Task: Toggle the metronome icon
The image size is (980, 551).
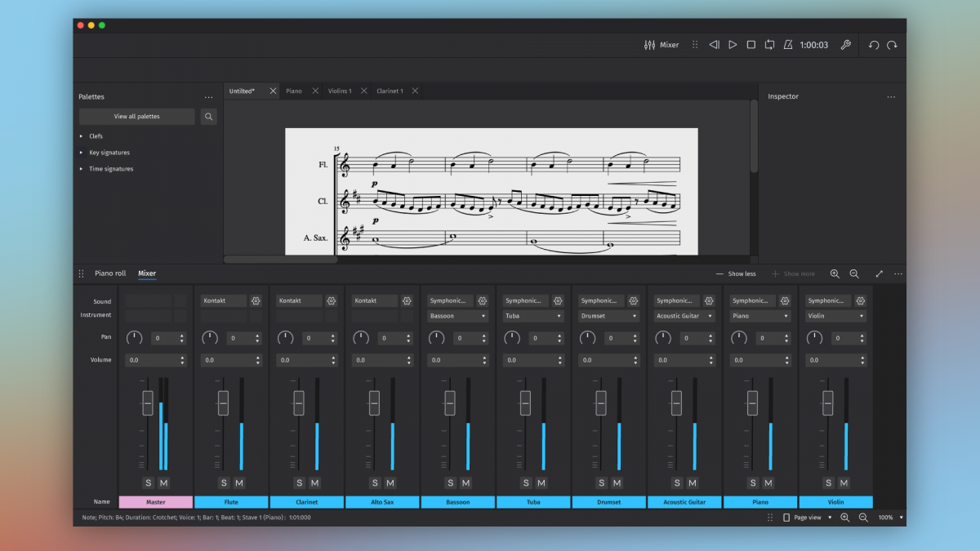Action: [x=788, y=45]
